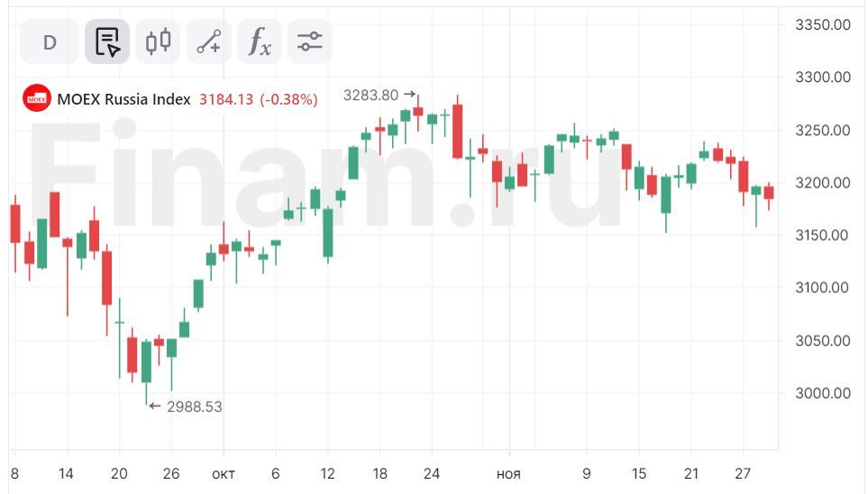The height and width of the screenshot is (494, 868).
Task: Click the 3283.80 high price marker
Action: click(x=370, y=95)
